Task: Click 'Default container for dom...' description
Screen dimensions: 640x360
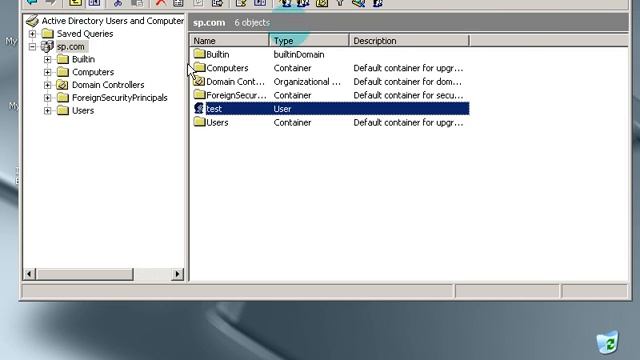Action: coord(407,82)
